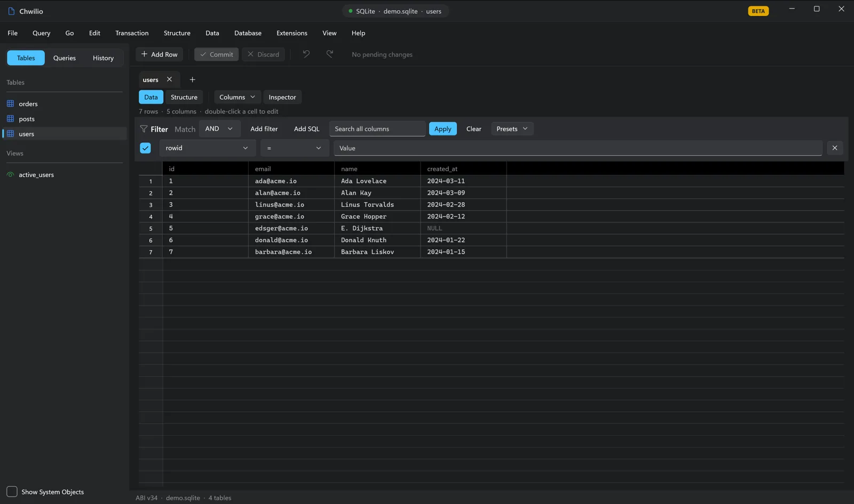
Task: Open the View menu
Action: [x=329, y=33]
